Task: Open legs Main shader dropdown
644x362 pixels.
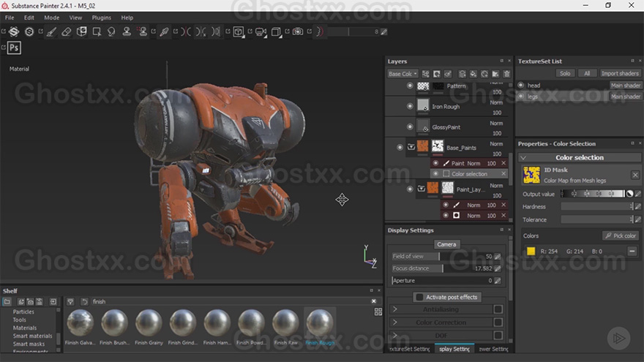Action: [626, 97]
